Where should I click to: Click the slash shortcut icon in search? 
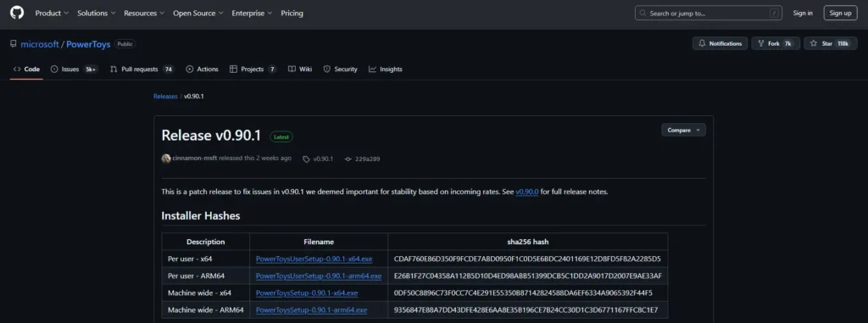[x=774, y=14]
